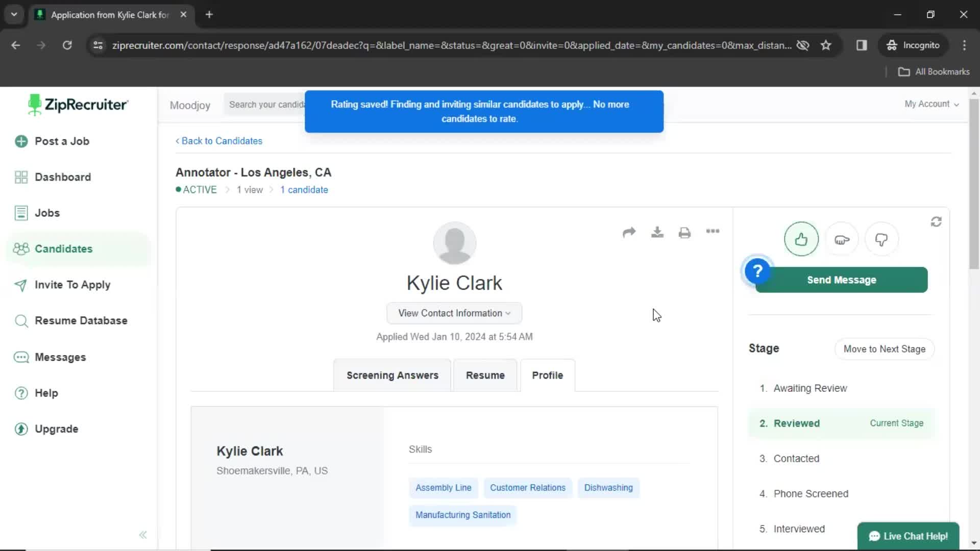Rate candidate with thumbs down
The width and height of the screenshot is (980, 551).
tap(881, 239)
